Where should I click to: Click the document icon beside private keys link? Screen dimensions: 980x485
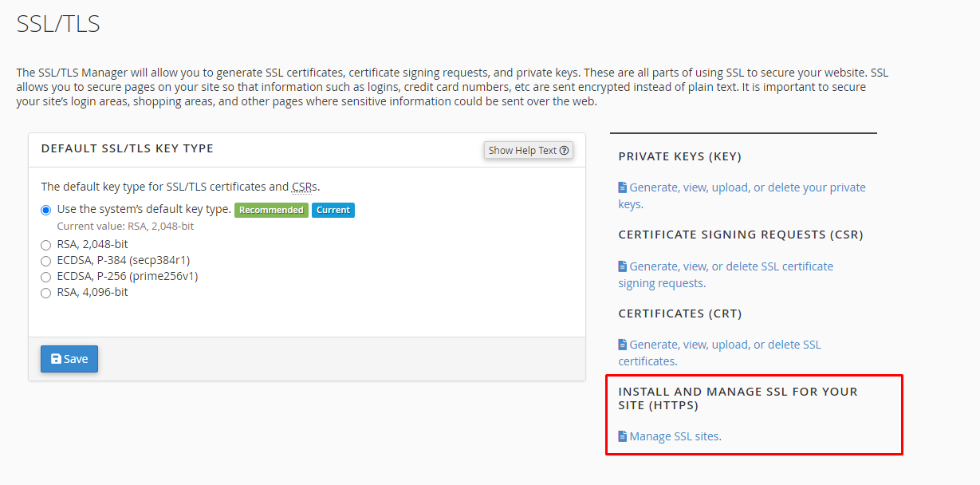623,187
